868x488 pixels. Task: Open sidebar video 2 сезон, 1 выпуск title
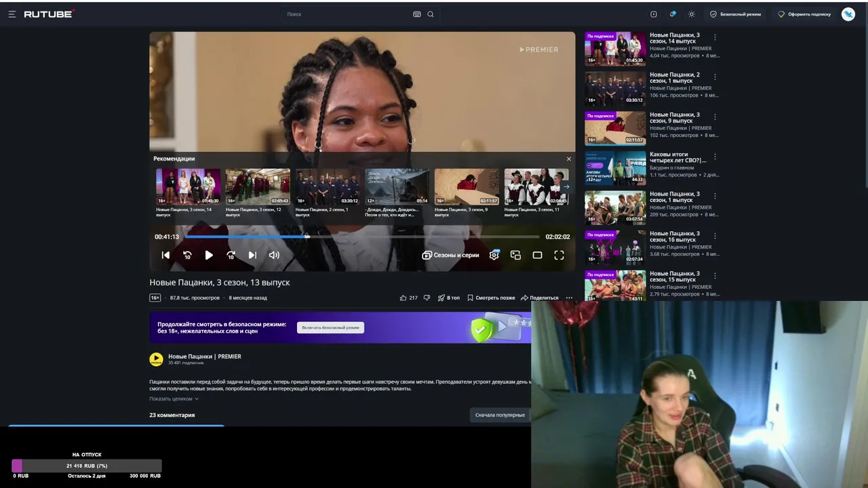(675, 78)
